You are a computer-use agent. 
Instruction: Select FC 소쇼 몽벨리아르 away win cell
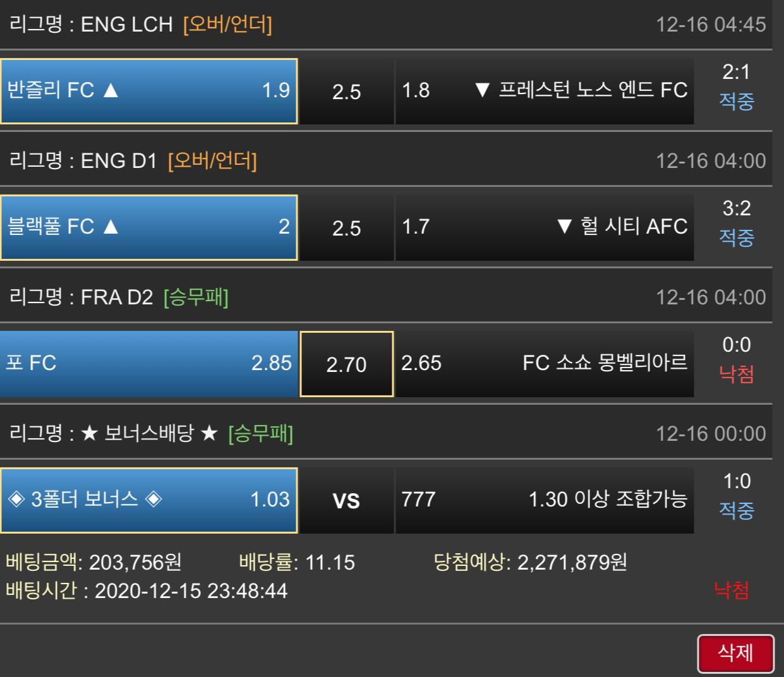[544, 364]
